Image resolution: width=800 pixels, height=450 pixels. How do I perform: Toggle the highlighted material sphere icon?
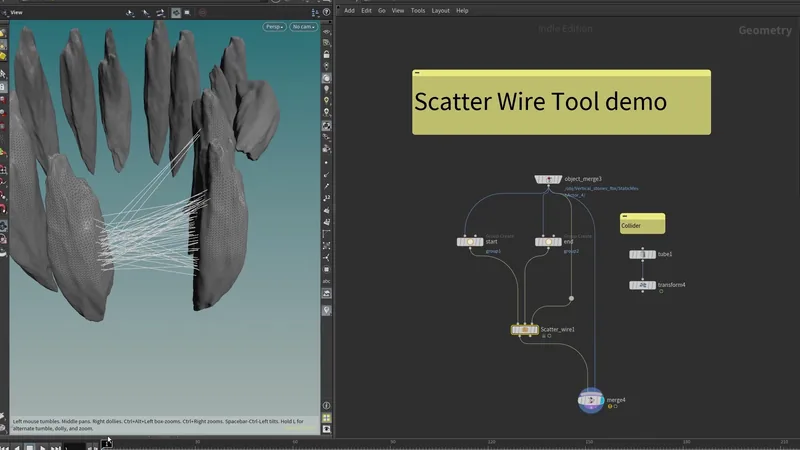[x=327, y=78]
